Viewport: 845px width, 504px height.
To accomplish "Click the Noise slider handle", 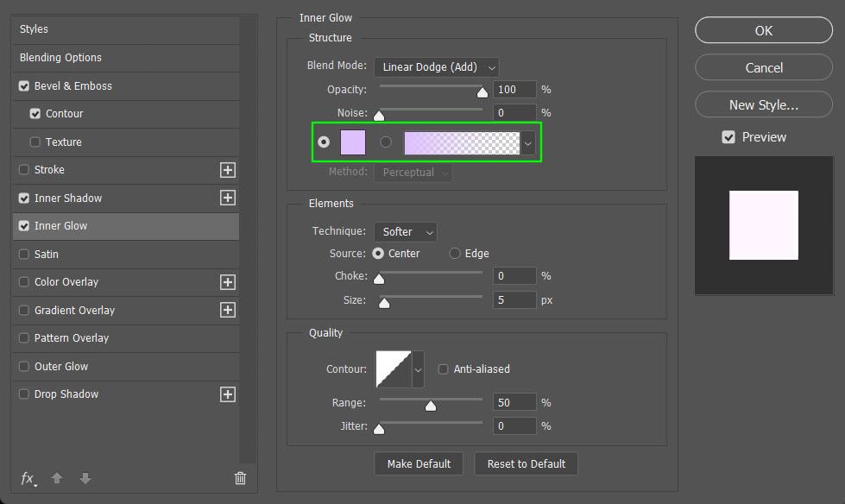I will [x=379, y=116].
